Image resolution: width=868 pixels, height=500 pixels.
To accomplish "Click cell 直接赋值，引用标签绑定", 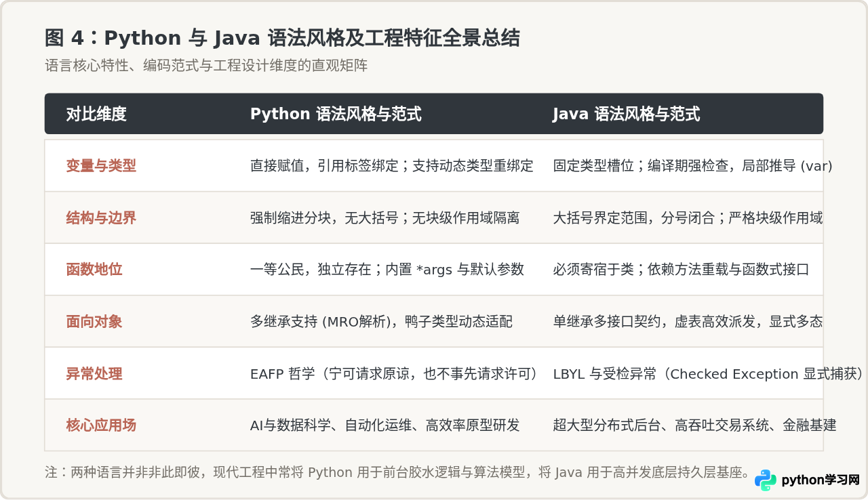I will [392, 165].
